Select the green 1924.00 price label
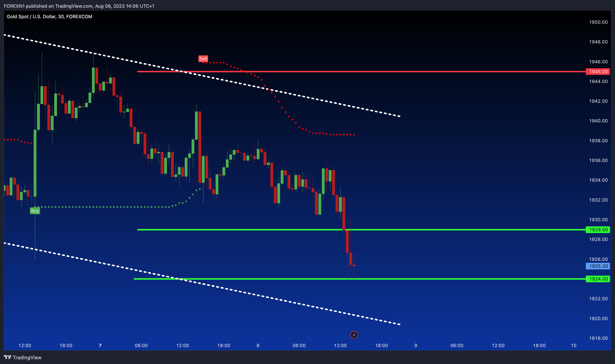The image size is (615, 364). (x=598, y=279)
